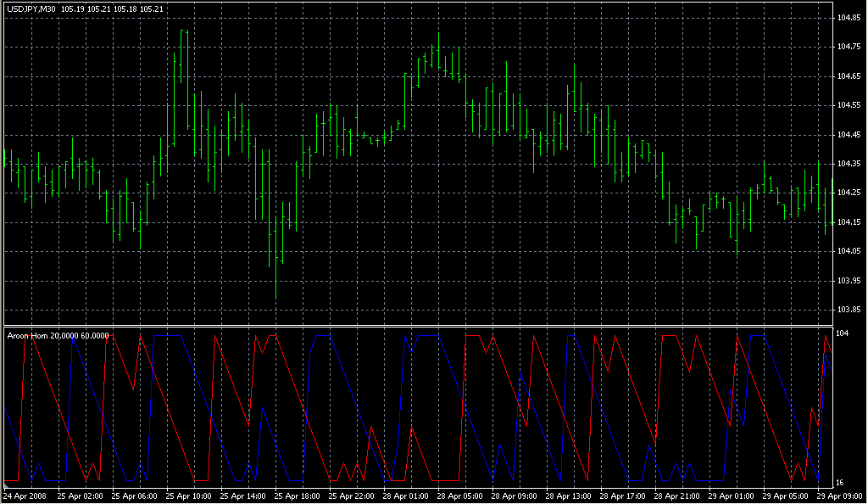The image size is (868, 504).
Task: Select the 28 Apr 01:00 time label
Action: tap(404, 495)
